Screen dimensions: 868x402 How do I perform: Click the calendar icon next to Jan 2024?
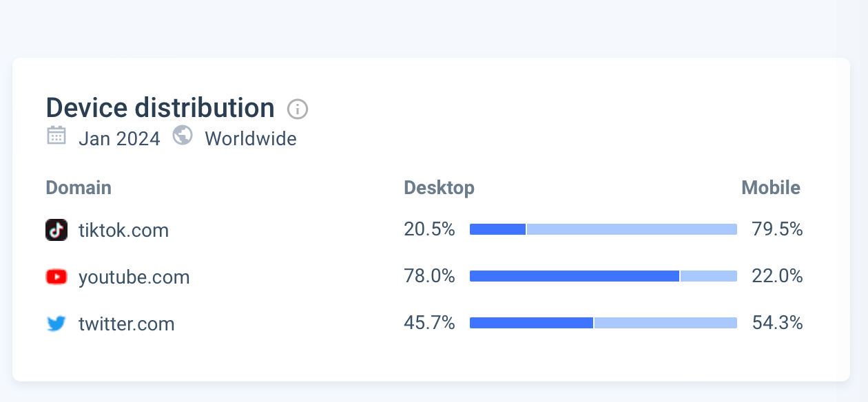pos(56,136)
